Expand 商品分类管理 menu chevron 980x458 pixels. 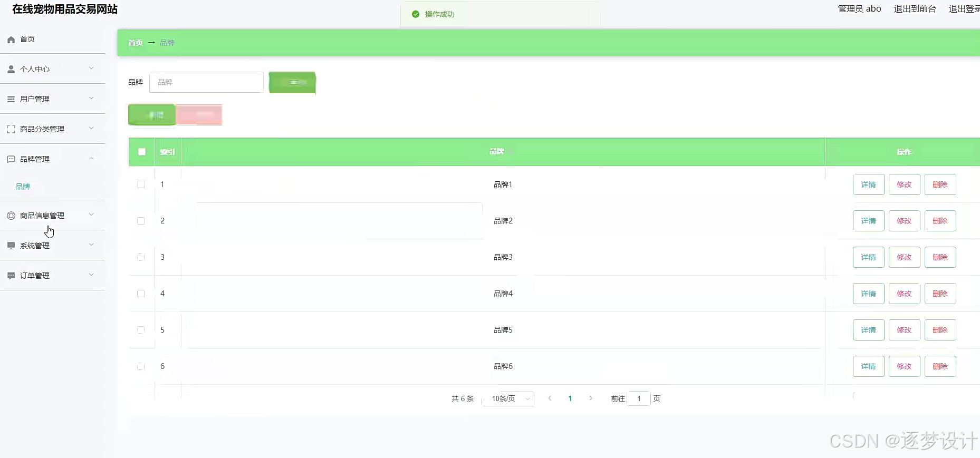pos(91,128)
